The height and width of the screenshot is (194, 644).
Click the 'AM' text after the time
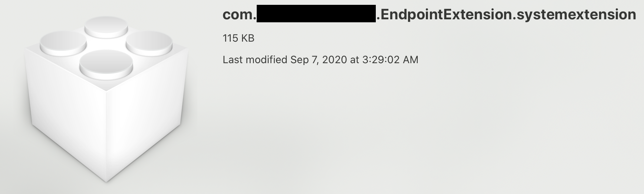[410, 60]
